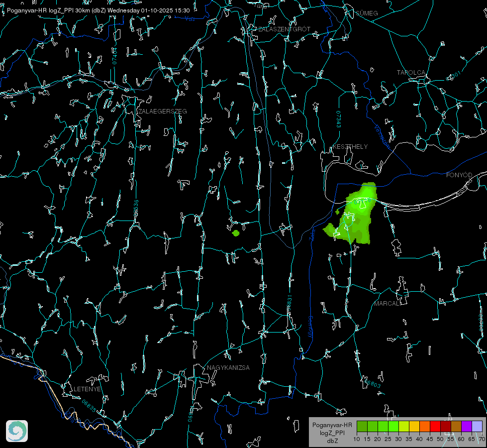This screenshot has height=448, width=487.
Task: Click the NAGYKANIZSA city label
Action: click(228, 367)
